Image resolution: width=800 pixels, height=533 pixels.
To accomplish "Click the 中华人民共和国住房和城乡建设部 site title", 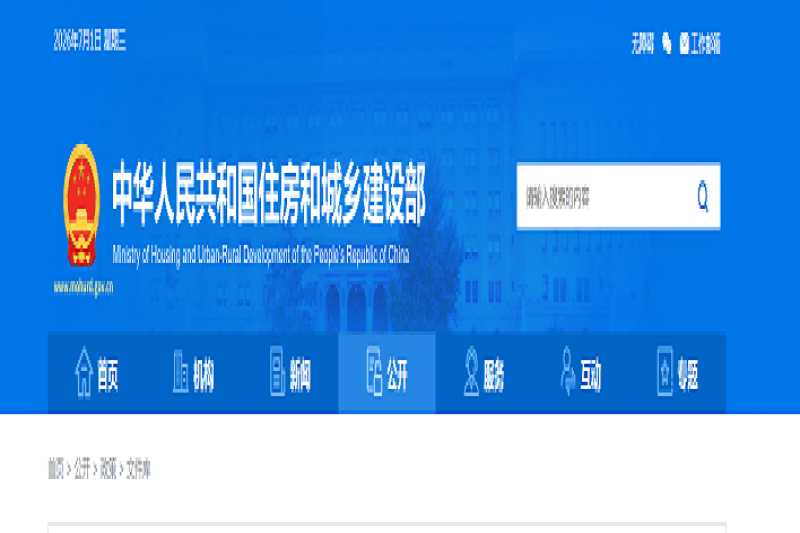I will click(269, 193).
